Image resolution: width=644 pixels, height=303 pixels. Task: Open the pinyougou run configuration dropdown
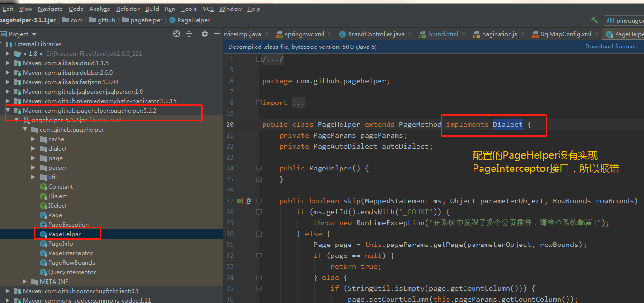[624, 20]
